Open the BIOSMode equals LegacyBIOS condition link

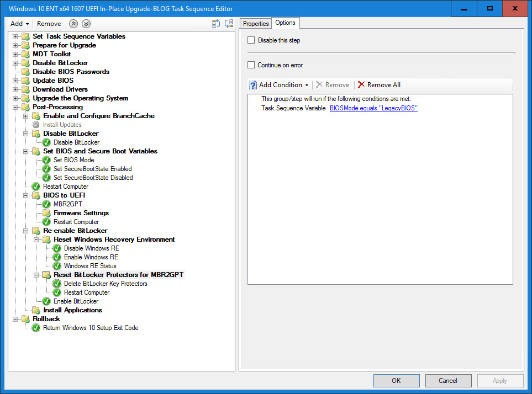click(x=373, y=108)
